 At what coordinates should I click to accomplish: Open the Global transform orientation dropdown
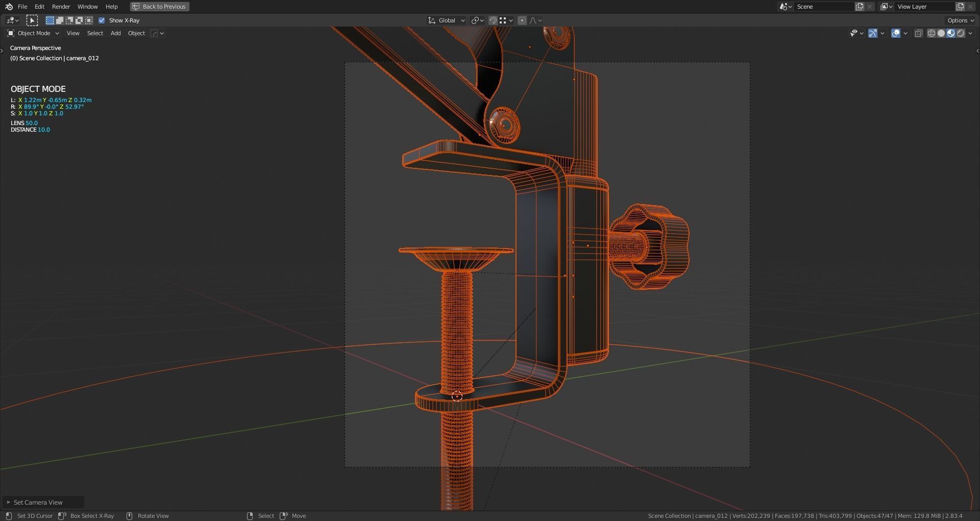tap(447, 20)
